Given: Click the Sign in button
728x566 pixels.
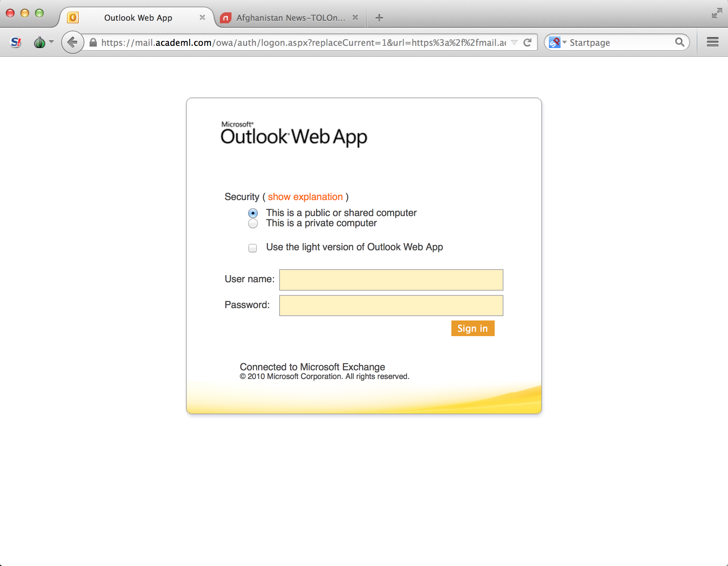Looking at the screenshot, I should click(472, 328).
